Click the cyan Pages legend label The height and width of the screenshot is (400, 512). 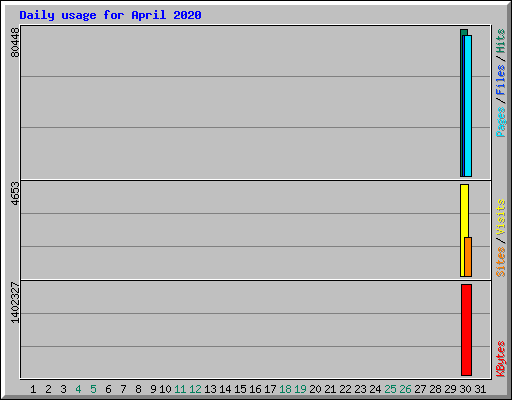(x=501, y=122)
